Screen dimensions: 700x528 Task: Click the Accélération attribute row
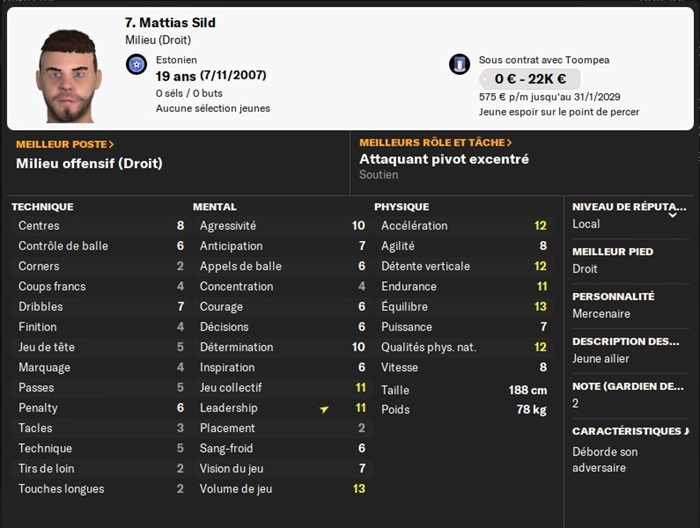tap(462, 226)
